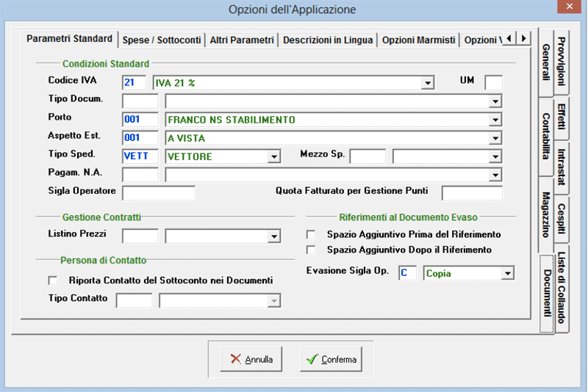Open the Liste di Collaudo vertical tab

562,288
